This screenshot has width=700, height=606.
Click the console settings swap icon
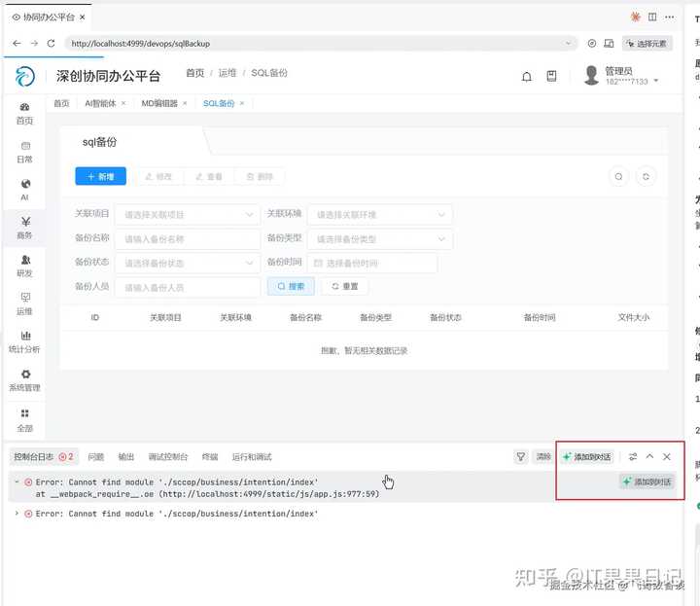click(633, 457)
